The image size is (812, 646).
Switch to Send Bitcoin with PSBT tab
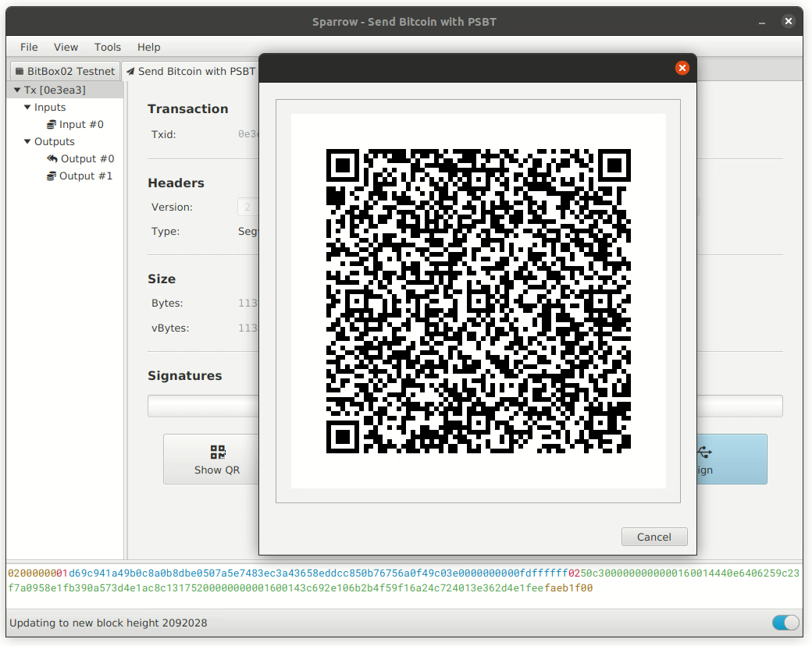click(191, 71)
